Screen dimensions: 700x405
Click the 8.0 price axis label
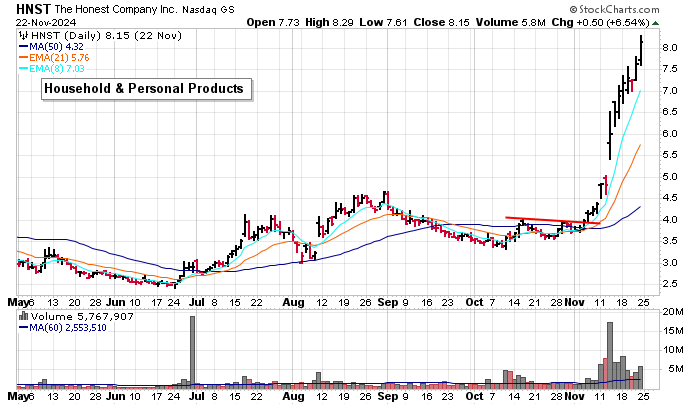(670, 48)
